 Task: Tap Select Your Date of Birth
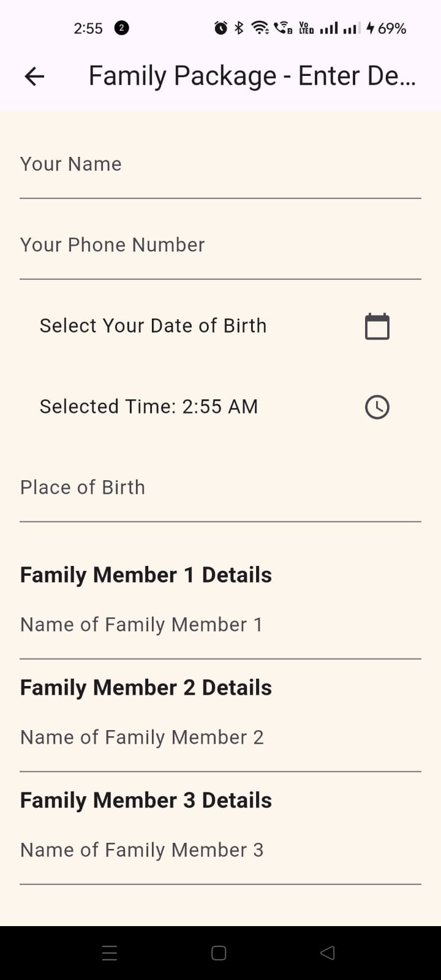coord(153,326)
